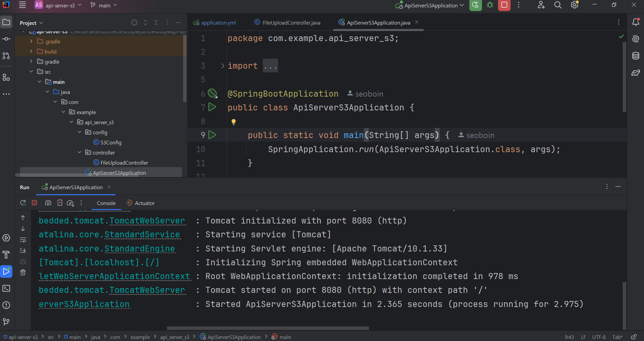Open the api-server-s3 project dropdown
The image size is (644, 341).
pyautogui.click(x=58, y=5)
